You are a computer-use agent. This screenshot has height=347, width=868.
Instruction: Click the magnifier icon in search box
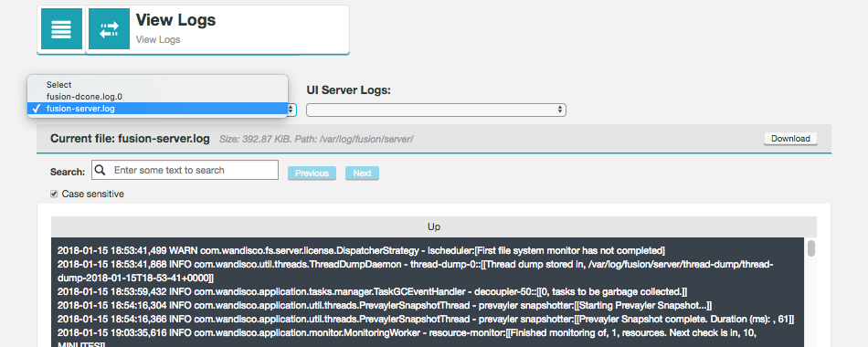coord(101,170)
